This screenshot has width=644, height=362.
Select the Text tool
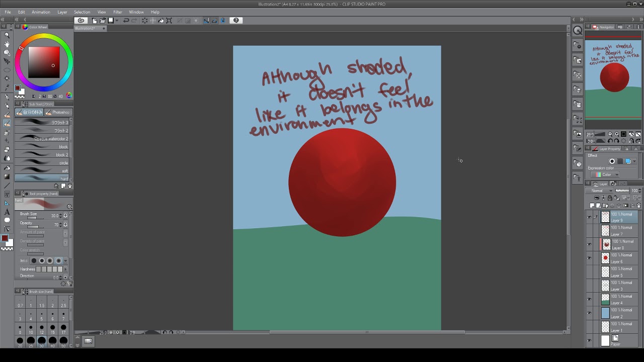point(7,212)
